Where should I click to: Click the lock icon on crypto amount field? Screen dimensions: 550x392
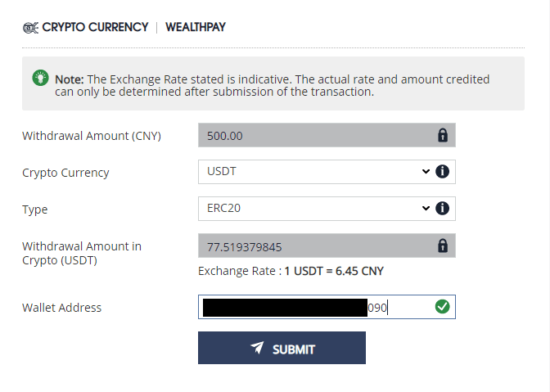point(443,246)
